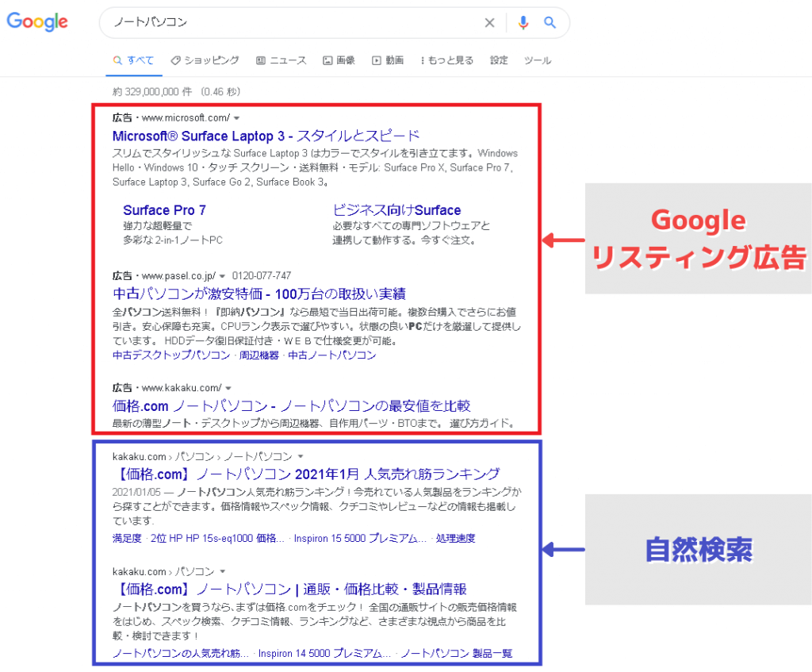Open Microsoft Surface Laptop 3 ad title
This screenshot has width=812, height=672.
[x=266, y=136]
